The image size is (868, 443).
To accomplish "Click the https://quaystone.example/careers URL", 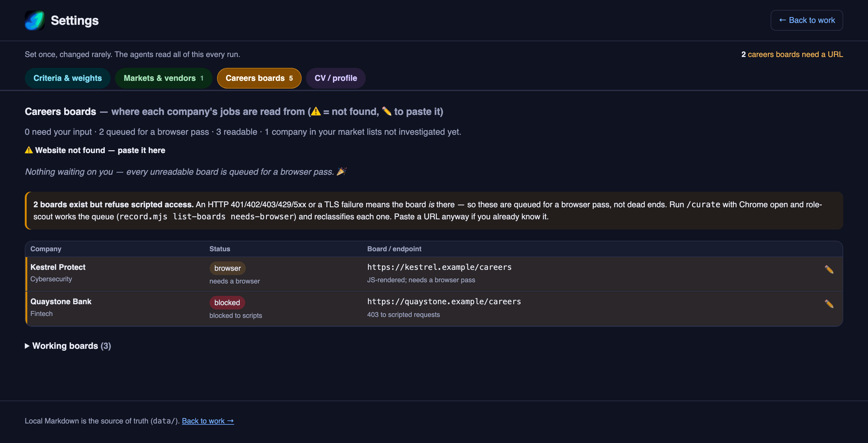I will [444, 301].
